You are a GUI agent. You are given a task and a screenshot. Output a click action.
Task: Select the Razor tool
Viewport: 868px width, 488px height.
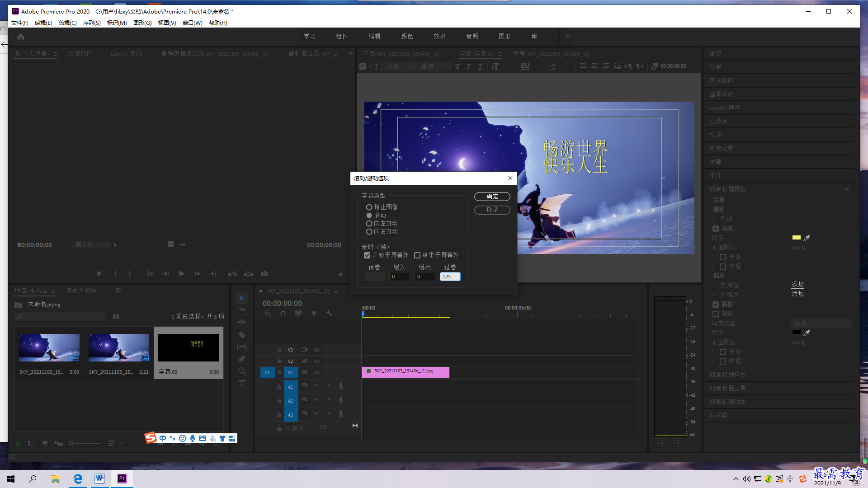click(242, 335)
